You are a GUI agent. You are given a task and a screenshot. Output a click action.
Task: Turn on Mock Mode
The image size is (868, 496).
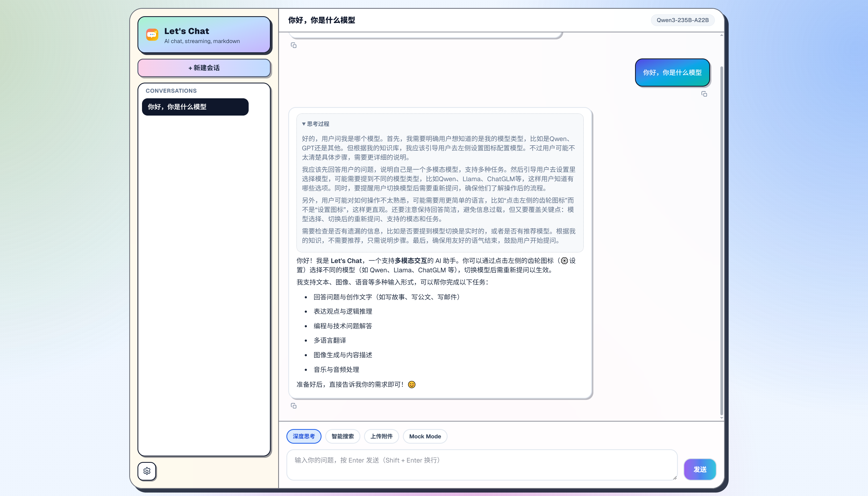tap(425, 436)
